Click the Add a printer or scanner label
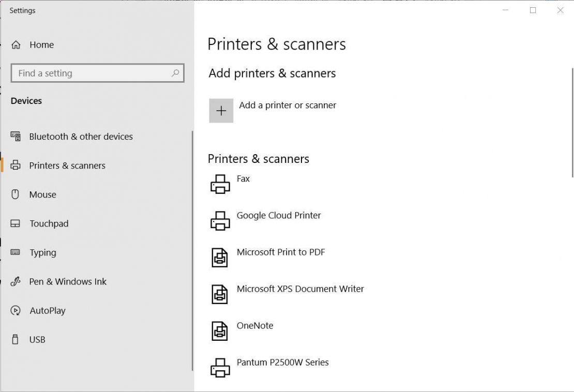 (x=288, y=105)
